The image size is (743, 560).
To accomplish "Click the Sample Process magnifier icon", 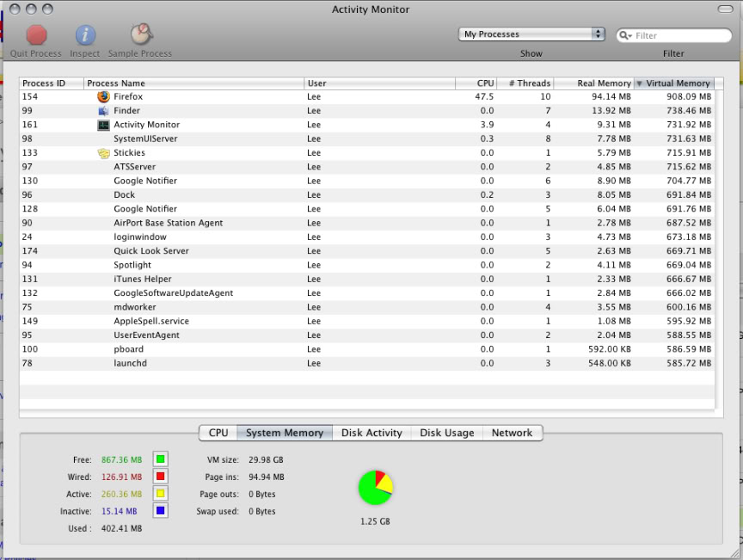I will coord(141,34).
